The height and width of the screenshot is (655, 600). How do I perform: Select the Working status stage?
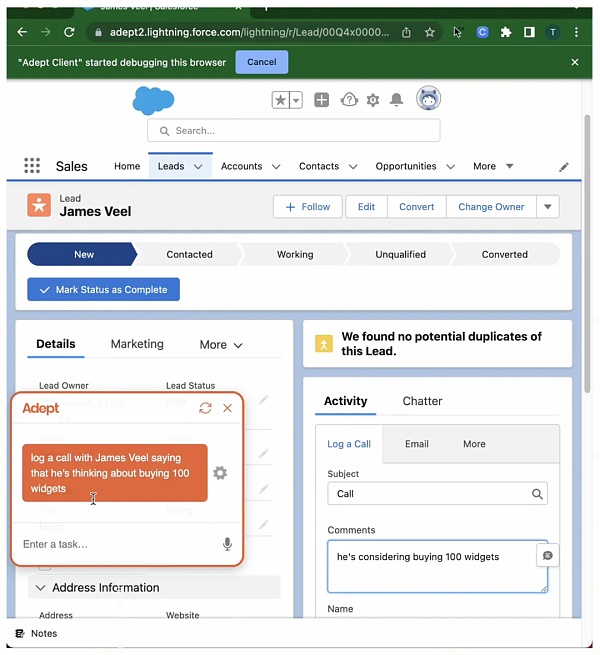coord(295,254)
